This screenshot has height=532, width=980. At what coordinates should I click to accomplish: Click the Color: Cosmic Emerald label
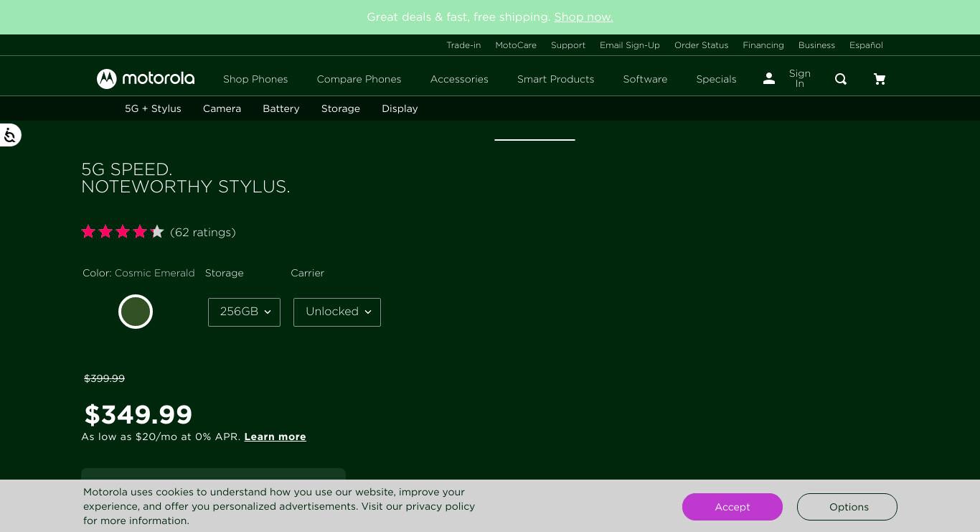pyautogui.click(x=138, y=273)
